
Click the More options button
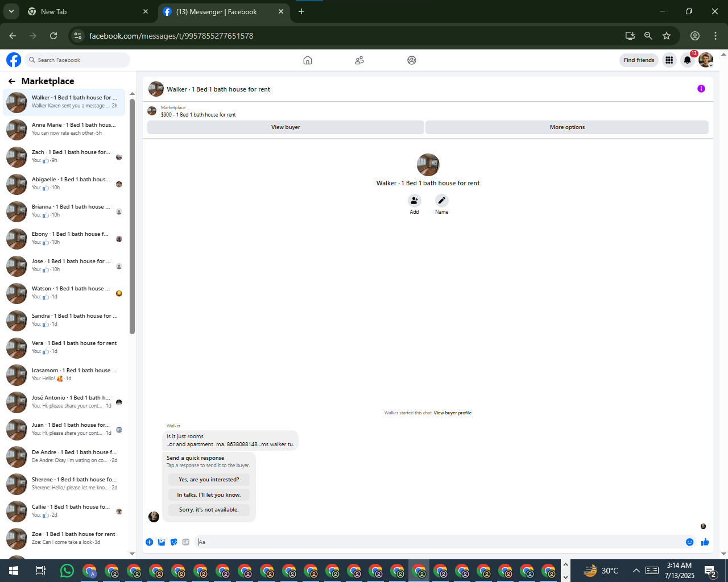tap(567, 127)
